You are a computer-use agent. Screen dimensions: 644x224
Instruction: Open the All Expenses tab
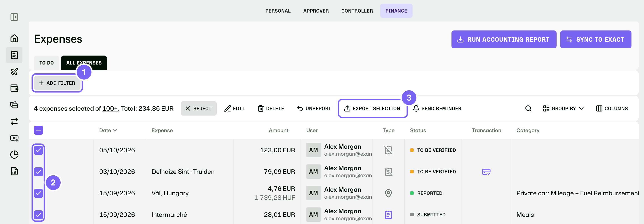pos(84,63)
